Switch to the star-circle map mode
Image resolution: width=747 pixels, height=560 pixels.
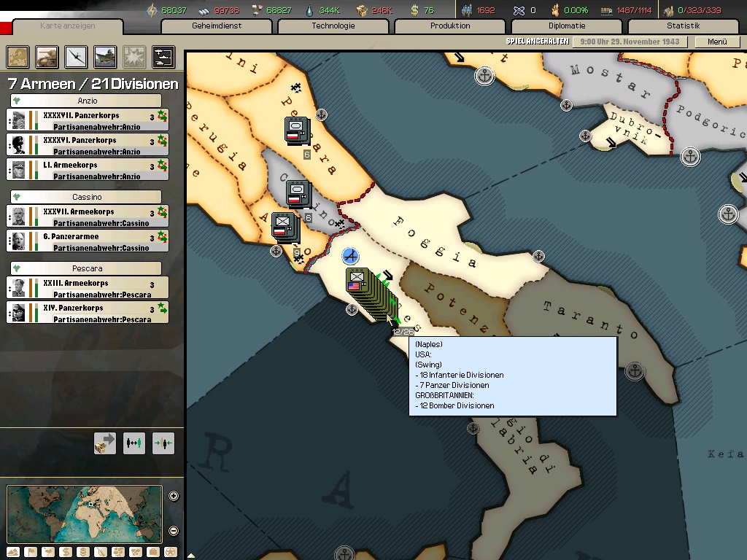[171, 552]
